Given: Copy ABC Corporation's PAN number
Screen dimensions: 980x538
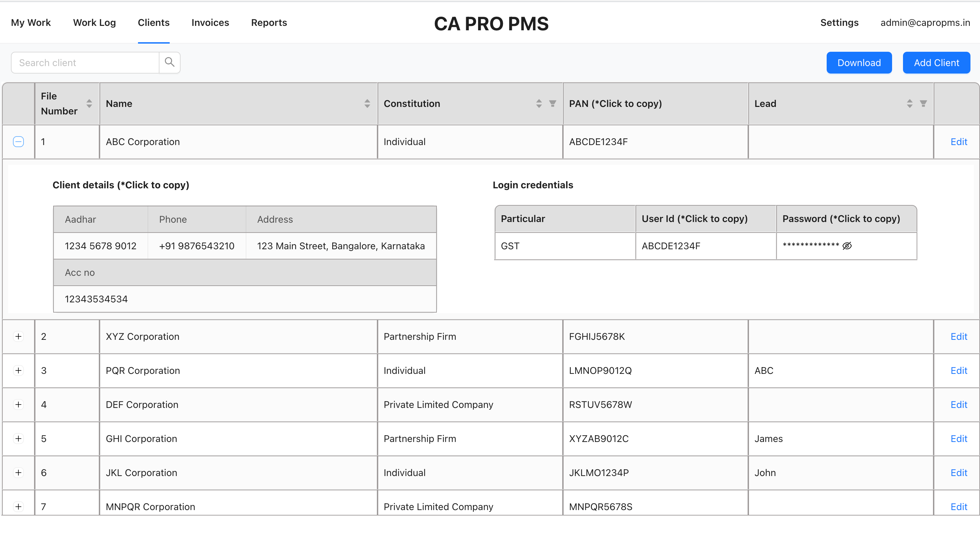Looking at the screenshot, I should point(598,141).
